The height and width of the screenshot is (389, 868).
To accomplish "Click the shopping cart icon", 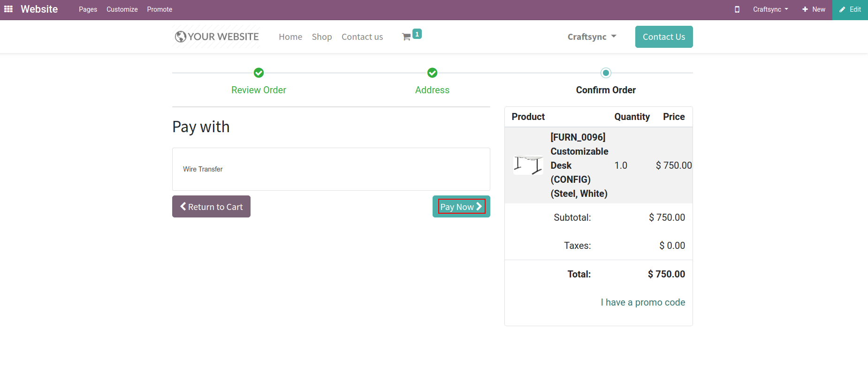I will (406, 37).
